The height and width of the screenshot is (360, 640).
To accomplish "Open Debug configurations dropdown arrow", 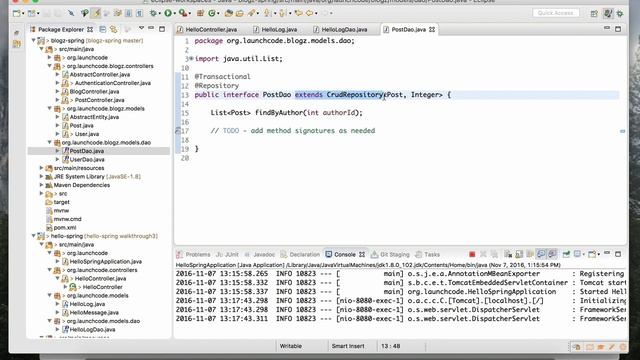I will pos(160,13).
